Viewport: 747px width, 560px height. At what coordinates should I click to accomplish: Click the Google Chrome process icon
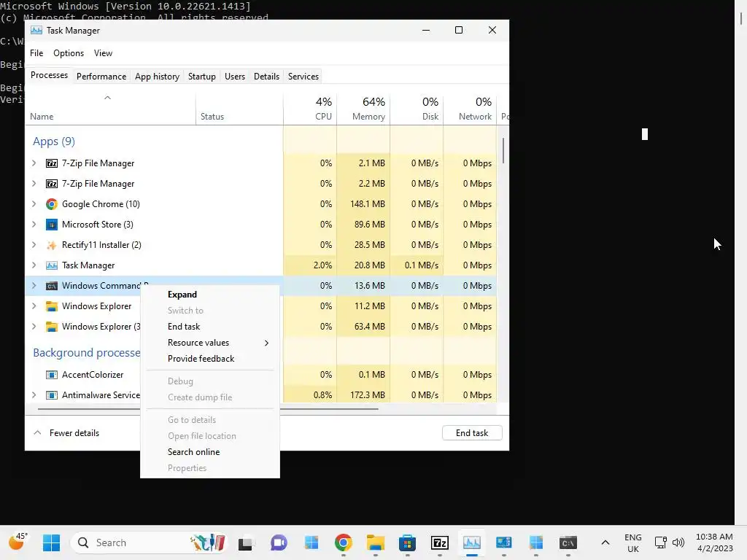tap(52, 204)
